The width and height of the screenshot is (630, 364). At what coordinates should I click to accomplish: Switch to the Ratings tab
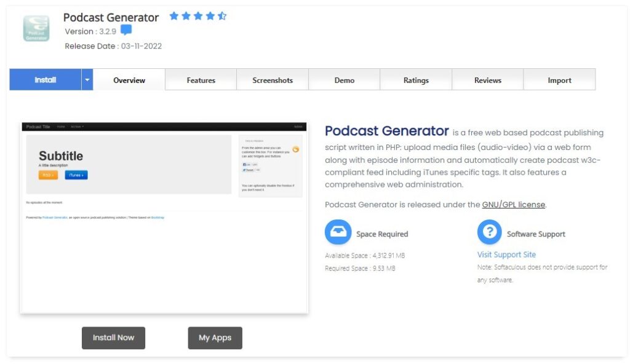(416, 80)
